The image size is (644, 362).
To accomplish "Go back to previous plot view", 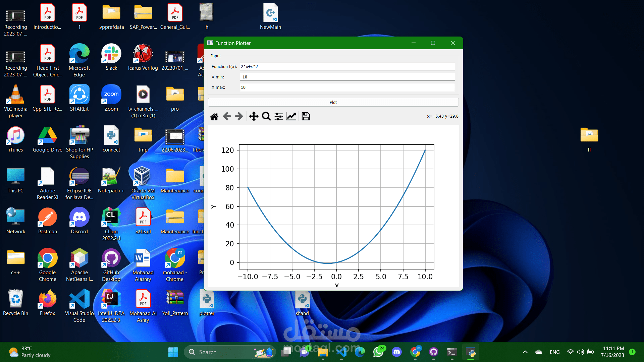I will click(x=227, y=116).
